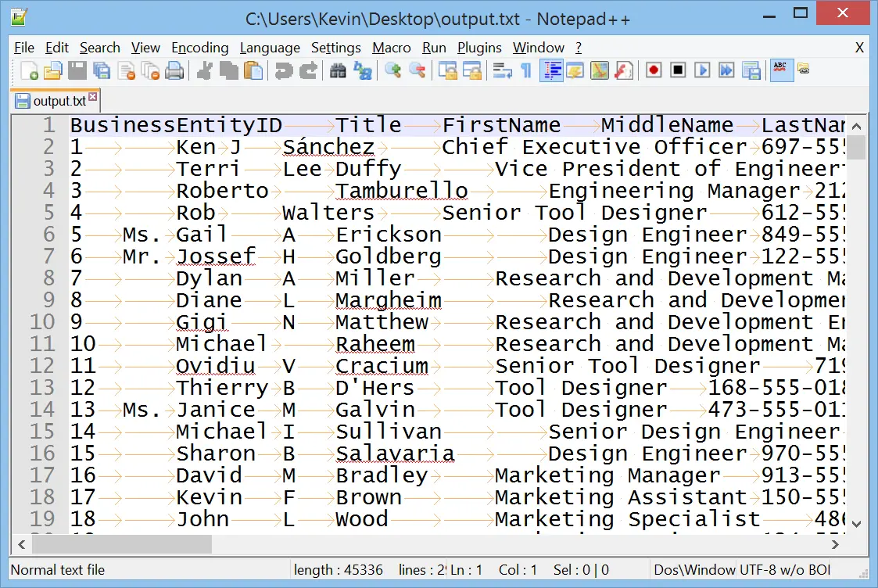Click the Stop Recording macro button
Viewport: 878px width, 588px height.
[x=678, y=70]
